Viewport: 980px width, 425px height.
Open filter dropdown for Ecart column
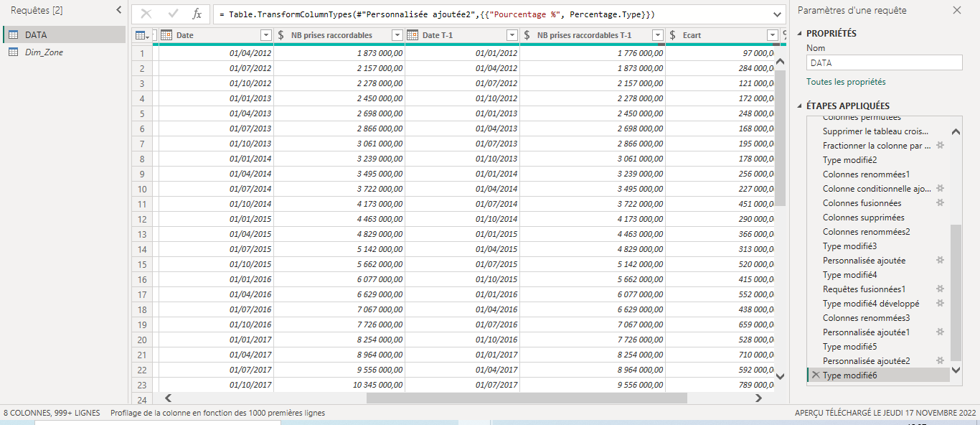coord(772,35)
